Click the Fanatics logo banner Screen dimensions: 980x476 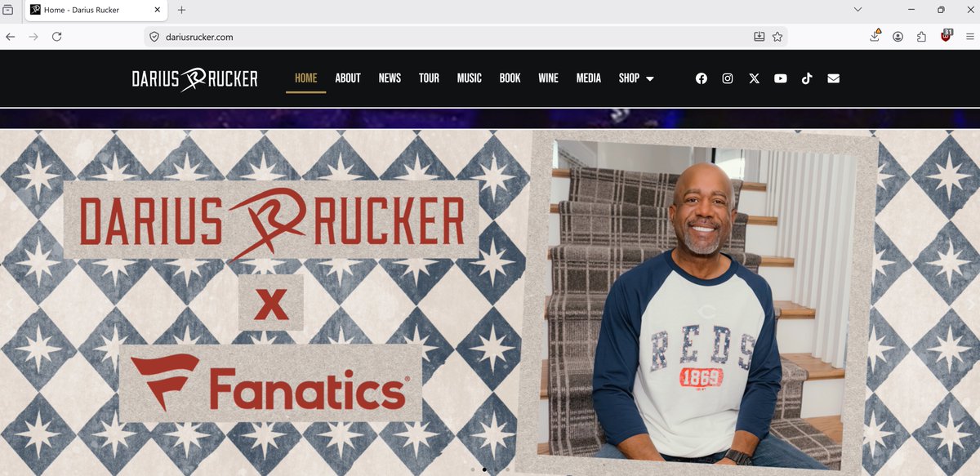point(270,383)
